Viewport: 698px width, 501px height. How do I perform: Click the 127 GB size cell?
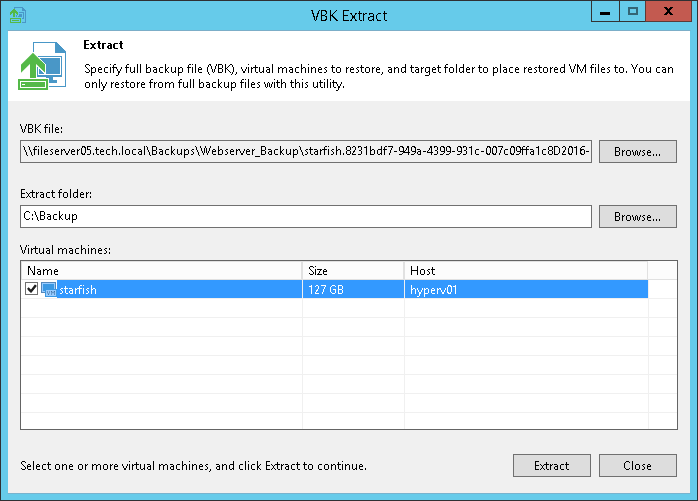[x=353, y=289]
